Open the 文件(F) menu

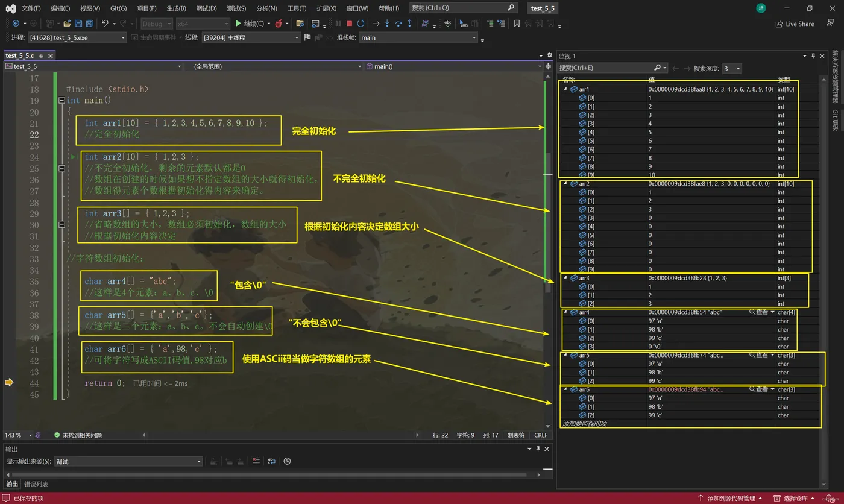pyautogui.click(x=31, y=8)
